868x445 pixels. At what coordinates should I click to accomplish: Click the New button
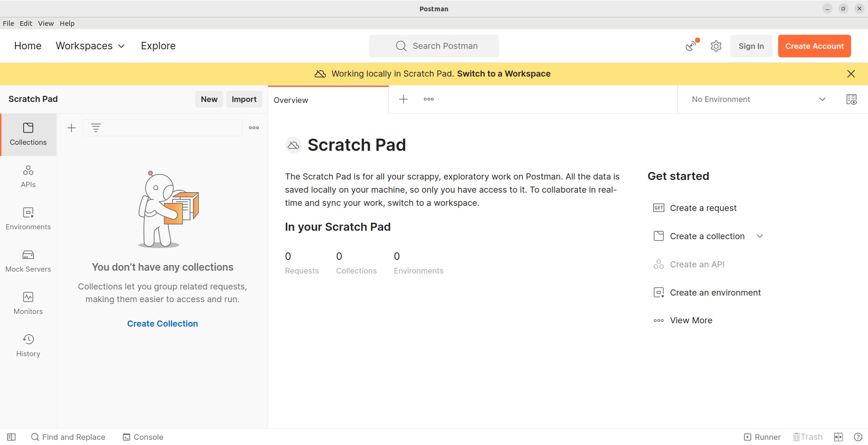[209, 99]
